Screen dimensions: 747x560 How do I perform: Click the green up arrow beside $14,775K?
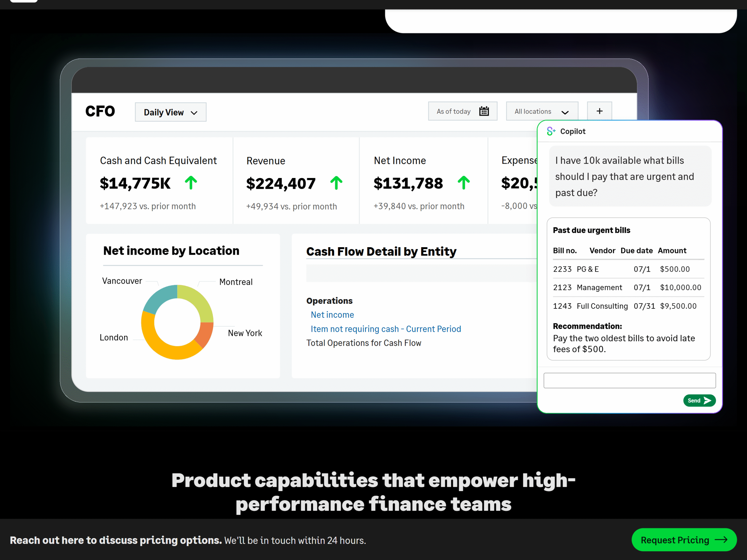191,183
